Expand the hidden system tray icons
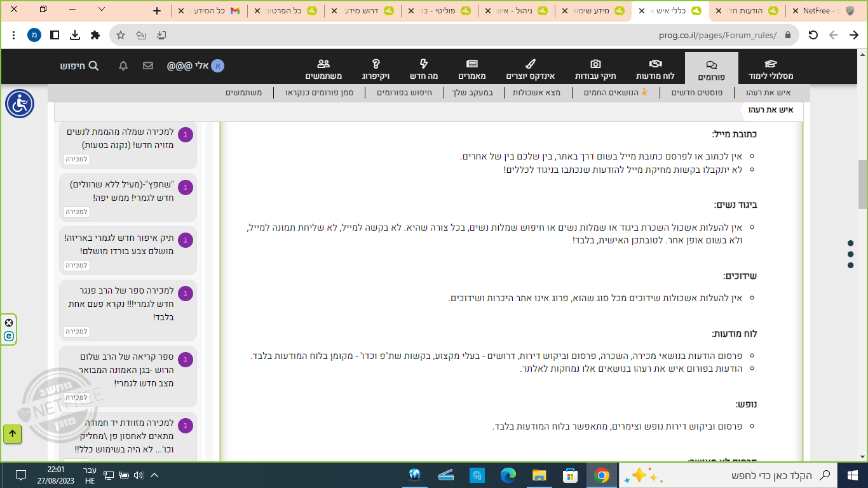868x488 pixels. [x=154, y=475]
